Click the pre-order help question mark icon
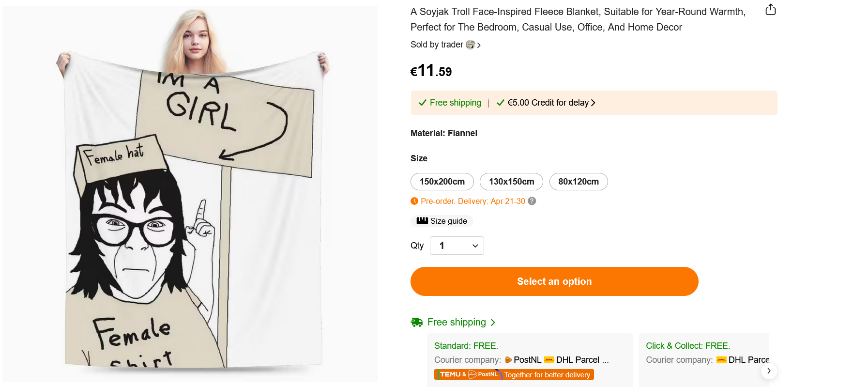This screenshot has height=387, width=868. pos(532,201)
